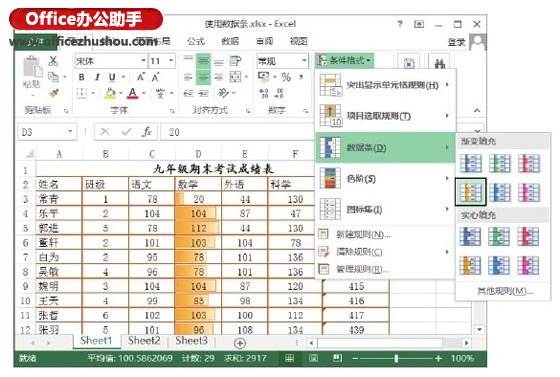Viewport: 560px width, 377px height.
Task: Pick green solid fill data bar
Action: pos(499,237)
